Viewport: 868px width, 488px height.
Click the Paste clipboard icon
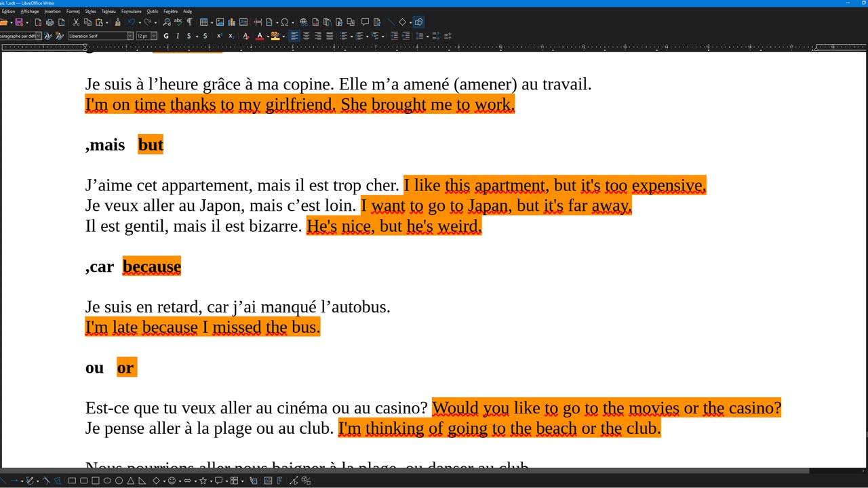(x=99, y=22)
